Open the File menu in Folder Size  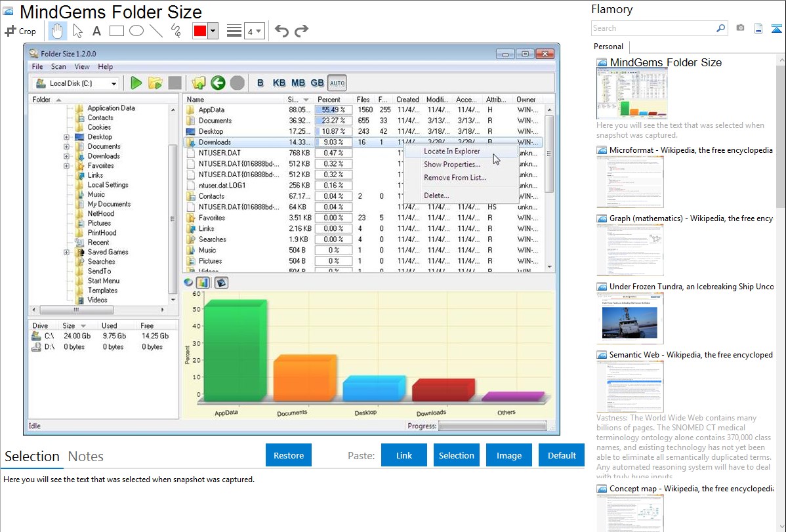(37, 67)
